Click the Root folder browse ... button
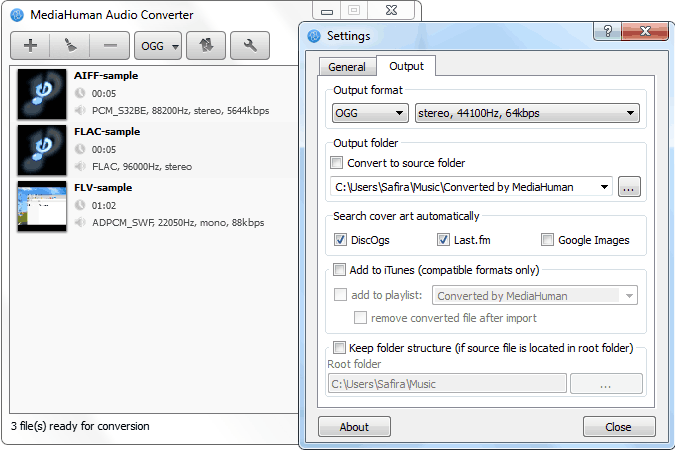 click(x=606, y=383)
